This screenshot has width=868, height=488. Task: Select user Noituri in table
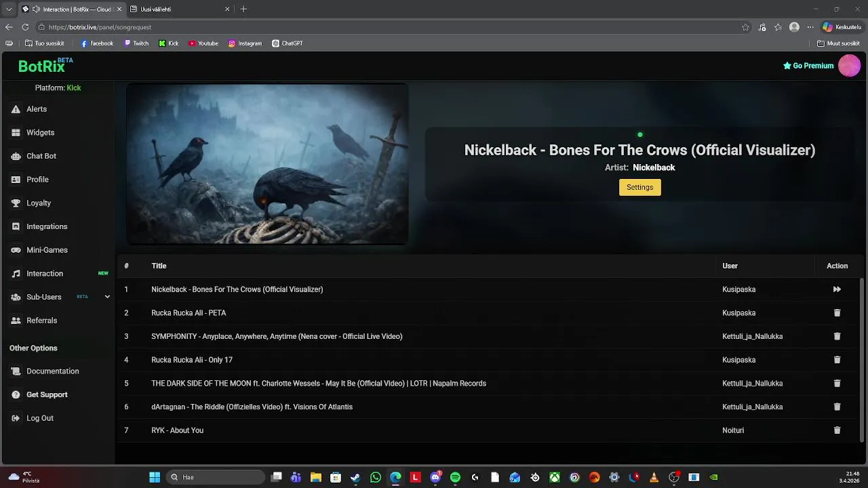733,430
